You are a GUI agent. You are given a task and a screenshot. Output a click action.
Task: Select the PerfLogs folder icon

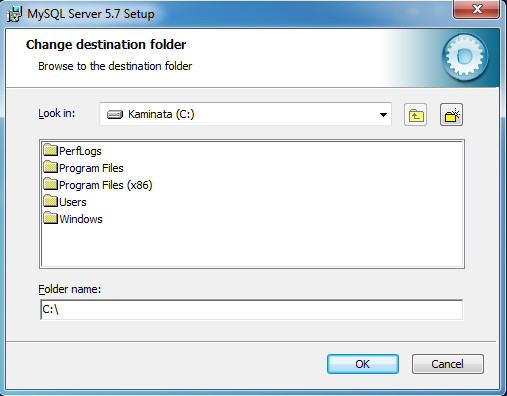[x=51, y=150]
